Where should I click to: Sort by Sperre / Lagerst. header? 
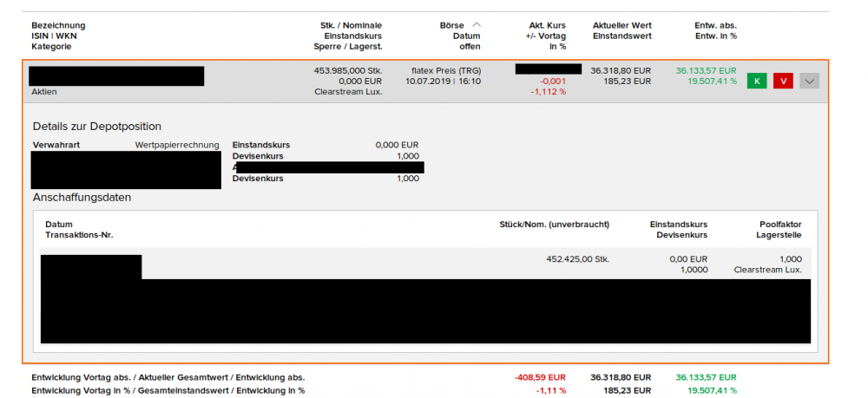(x=348, y=47)
